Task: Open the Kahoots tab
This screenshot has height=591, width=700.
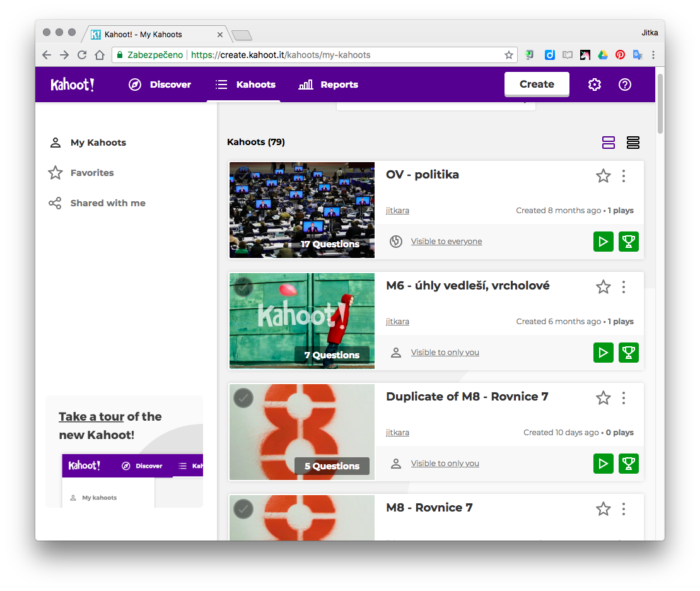Action: pyautogui.click(x=245, y=85)
